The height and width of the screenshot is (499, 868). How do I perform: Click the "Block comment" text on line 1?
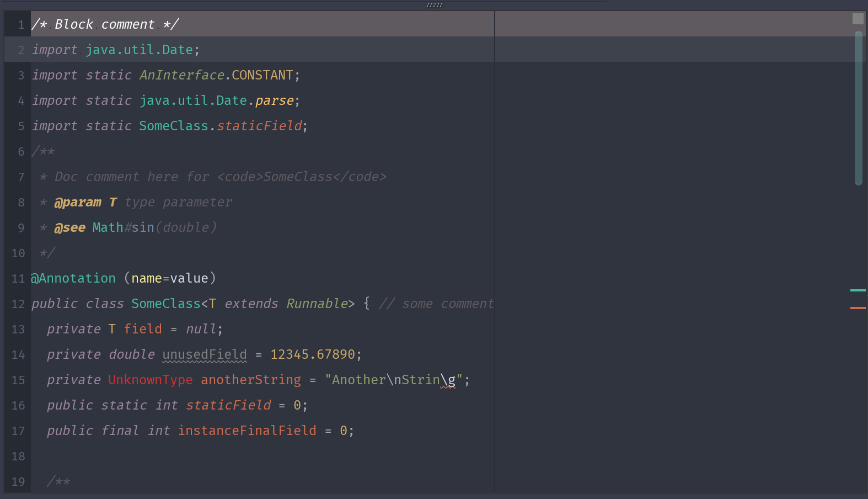coord(104,24)
